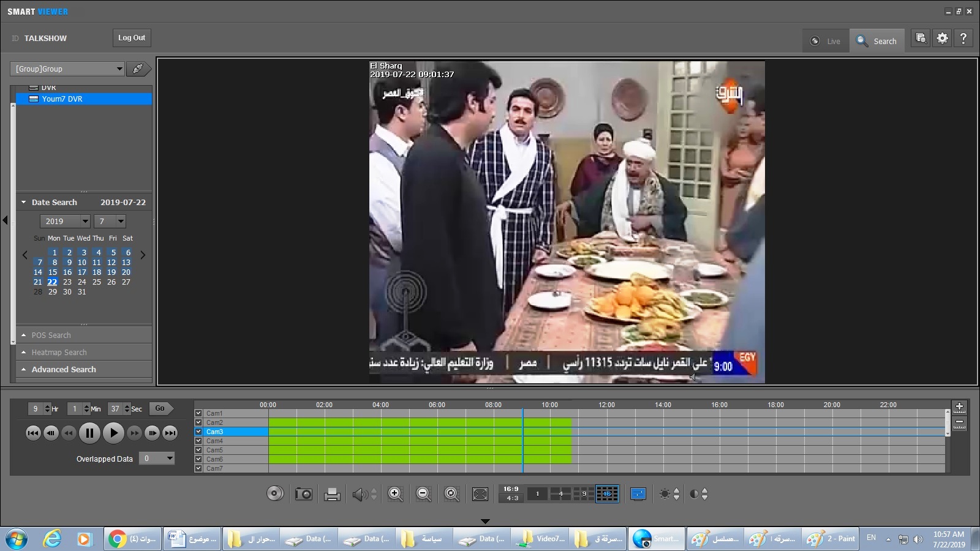Open Google Chrome from the taskbar
This screenshot has height=551, width=980.
[132, 539]
